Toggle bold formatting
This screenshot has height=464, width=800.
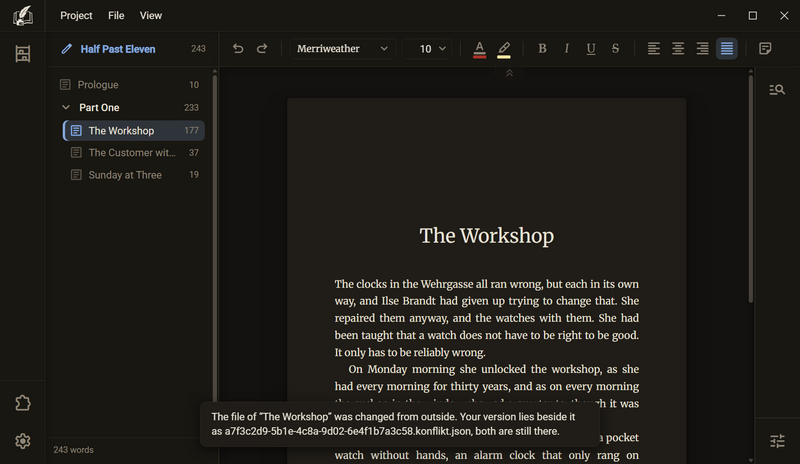pyautogui.click(x=542, y=48)
